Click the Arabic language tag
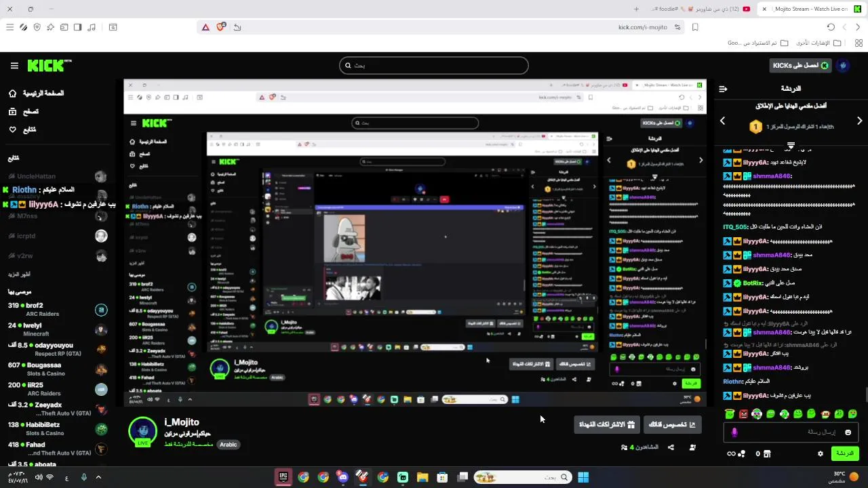Image resolution: width=868 pixels, height=488 pixels. pyautogui.click(x=229, y=445)
